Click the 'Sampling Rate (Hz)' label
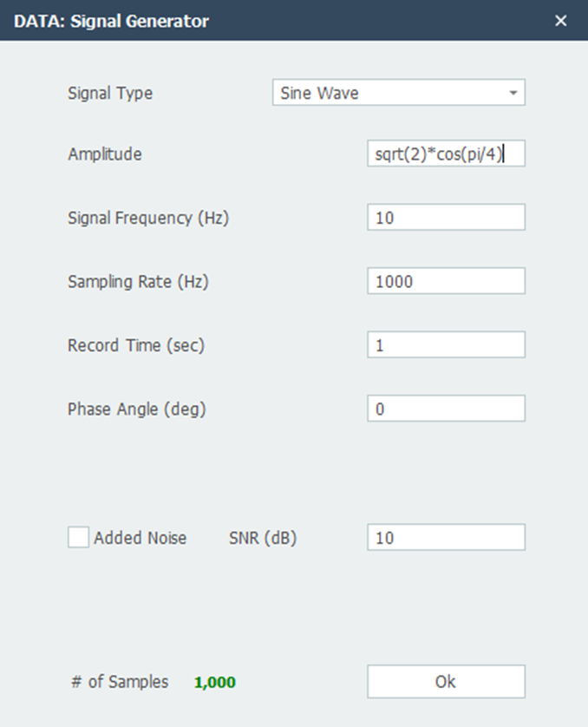Screen dimensions: 588x727 pyautogui.click(x=139, y=281)
